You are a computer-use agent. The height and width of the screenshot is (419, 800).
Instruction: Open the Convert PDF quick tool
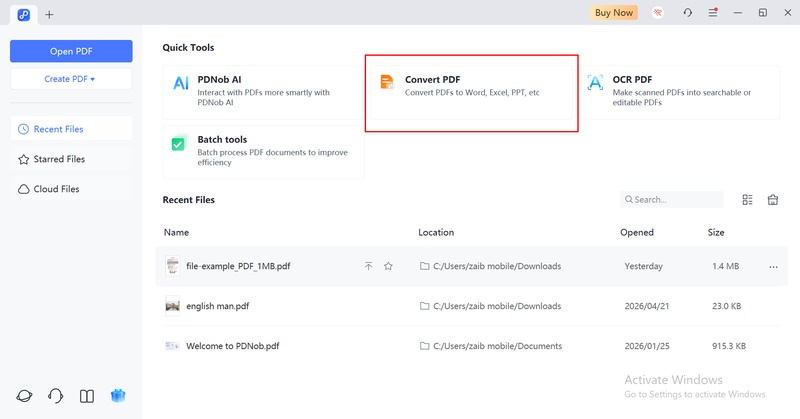click(471, 92)
